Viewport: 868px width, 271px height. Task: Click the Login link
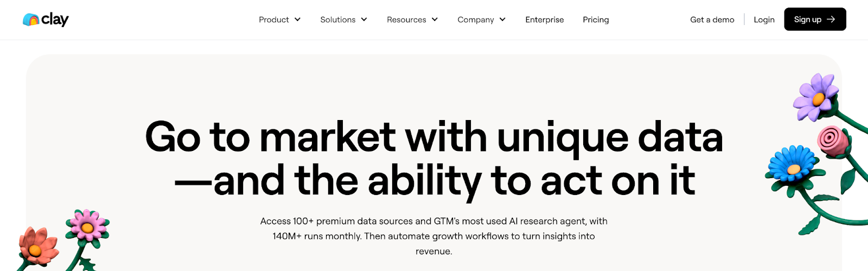(x=764, y=20)
